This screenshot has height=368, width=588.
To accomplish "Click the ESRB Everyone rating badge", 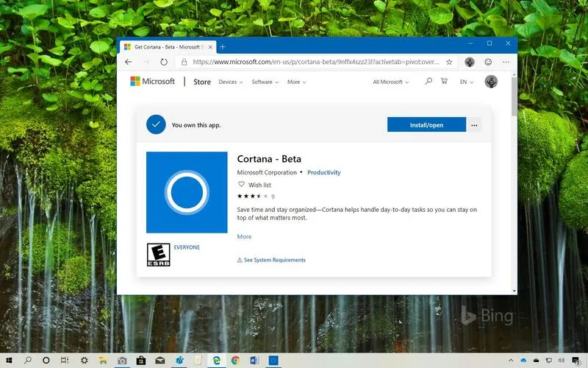I will [x=158, y=255].
